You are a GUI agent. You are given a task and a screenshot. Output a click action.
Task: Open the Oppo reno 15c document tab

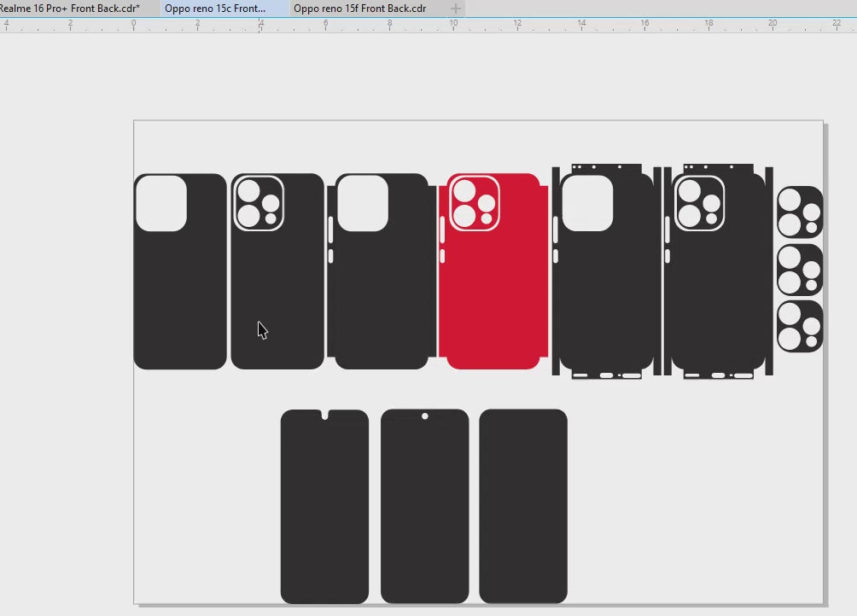tap(215, 8)
